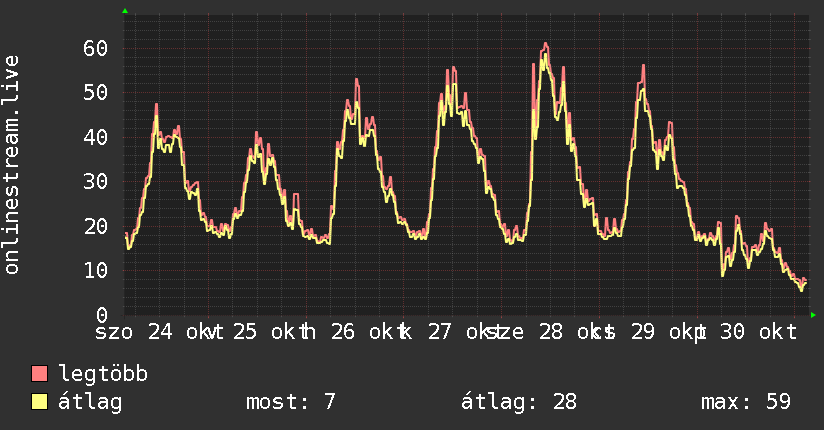The height and width of the screenshot is (430, 824).
Task: Click the green arrow at x-axis end
Action: [813, 315]
